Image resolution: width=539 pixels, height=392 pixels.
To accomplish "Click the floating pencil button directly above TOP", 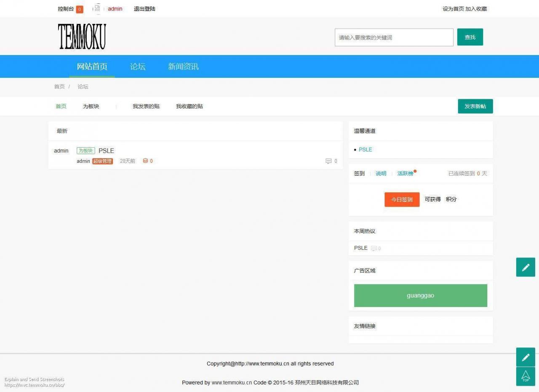I will 526,357.
